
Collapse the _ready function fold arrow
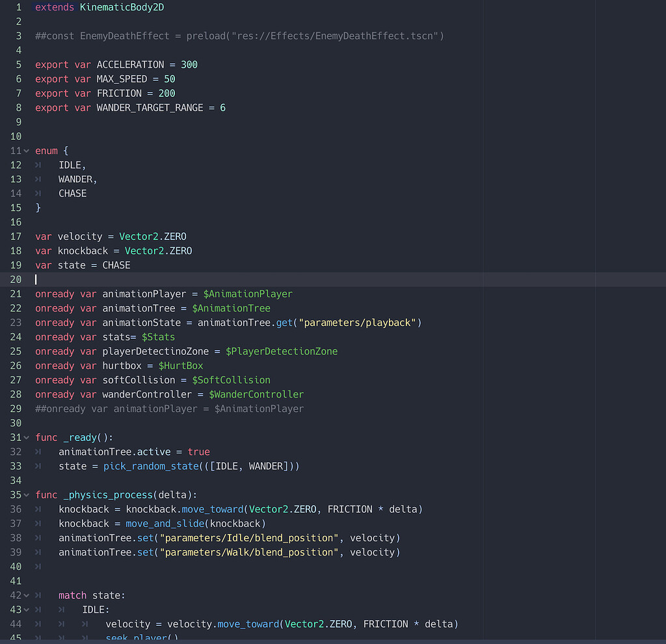point(27,438)
